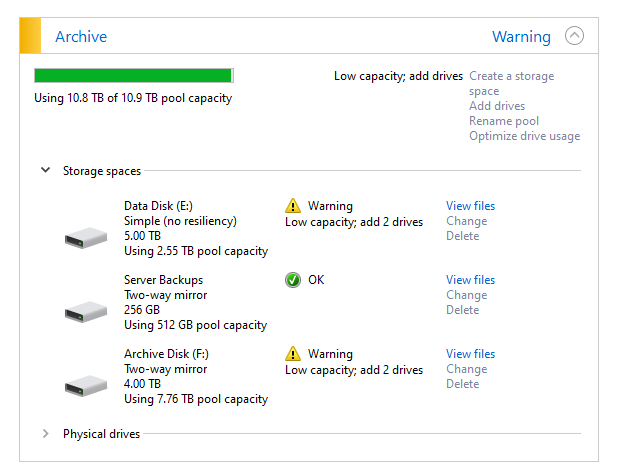Collapse the Archive pool with the round chevron
This screenshot has width=618, height=476.
pyautogui.click(x=574, y=36)
